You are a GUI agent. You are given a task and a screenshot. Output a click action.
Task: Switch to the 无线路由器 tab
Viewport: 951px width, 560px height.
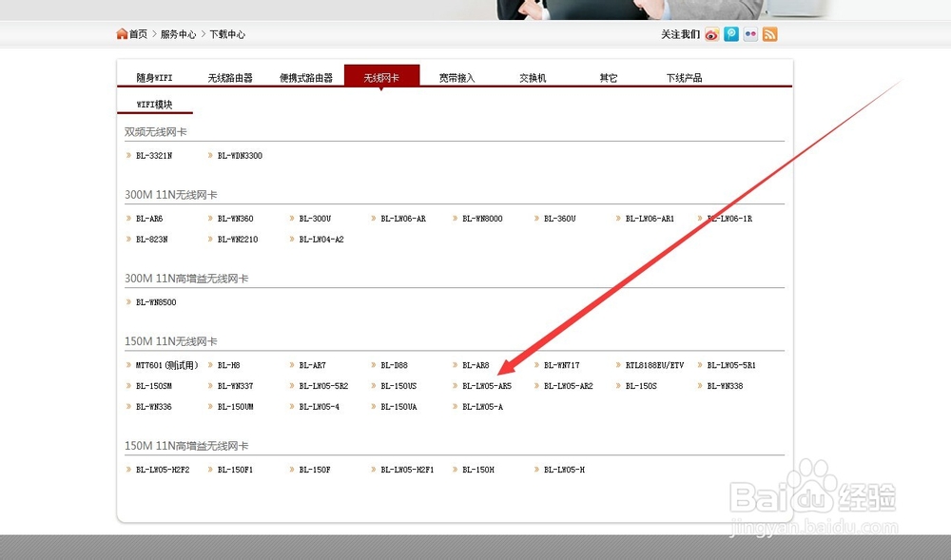click(x=230, y=78)
